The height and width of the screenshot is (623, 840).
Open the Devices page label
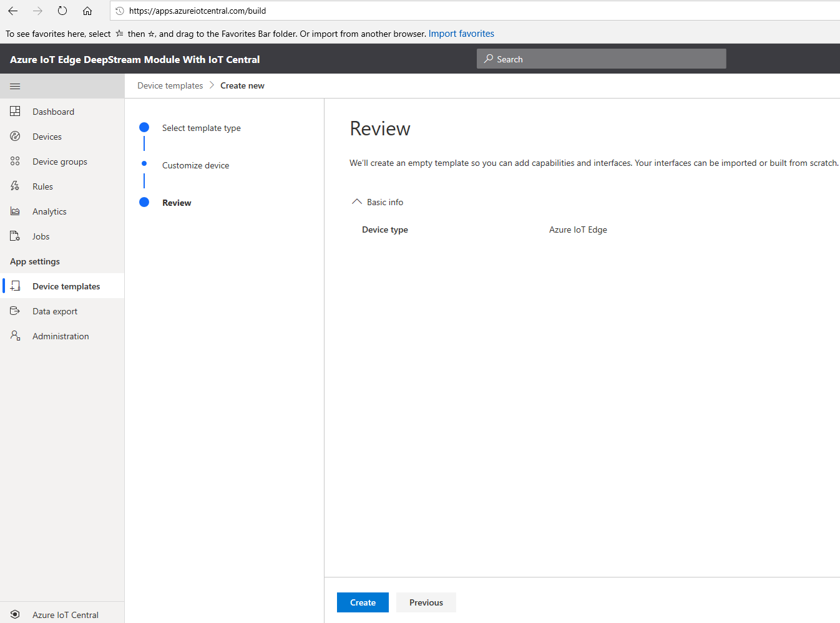point(47,137)
